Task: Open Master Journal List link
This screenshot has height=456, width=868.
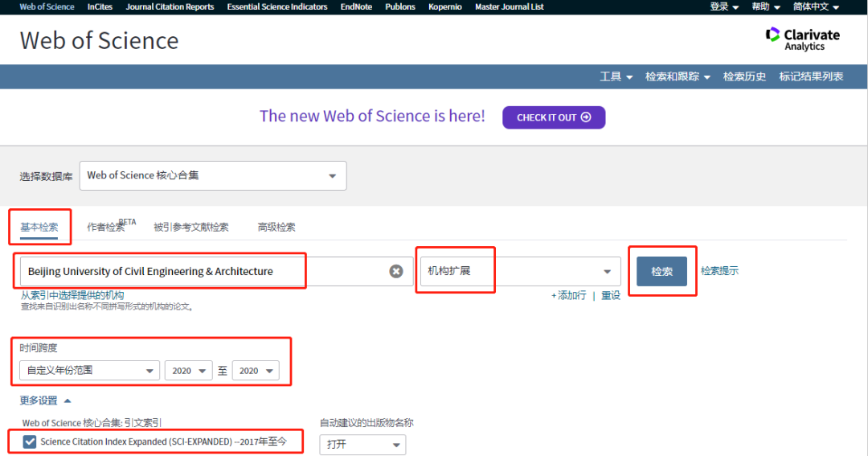Action: [x=510, y=6]
